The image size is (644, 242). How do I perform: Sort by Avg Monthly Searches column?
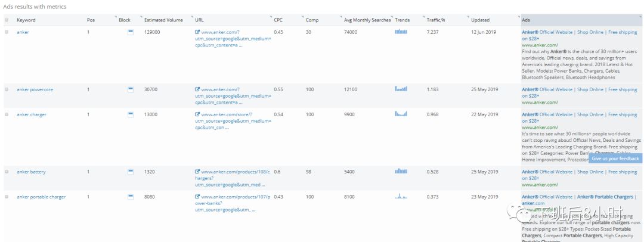click(367, 20)
